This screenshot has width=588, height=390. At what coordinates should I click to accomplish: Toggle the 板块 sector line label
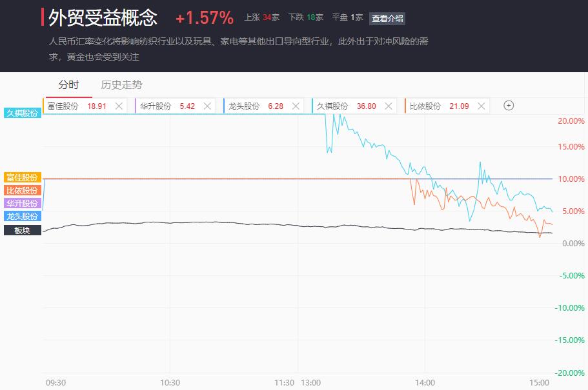[x=23, y=230]
